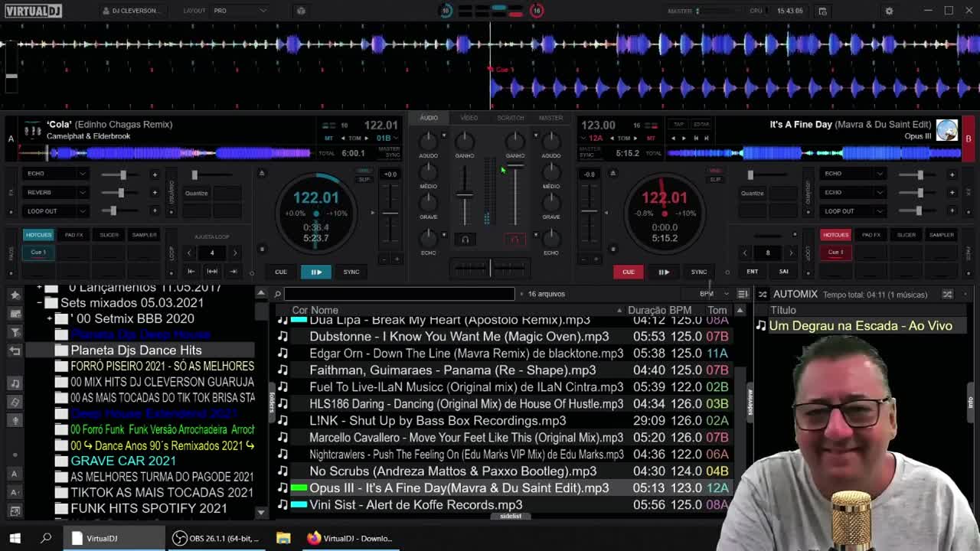Open the first ECHO effect dropdown on deck B

[x=853, y=174]
